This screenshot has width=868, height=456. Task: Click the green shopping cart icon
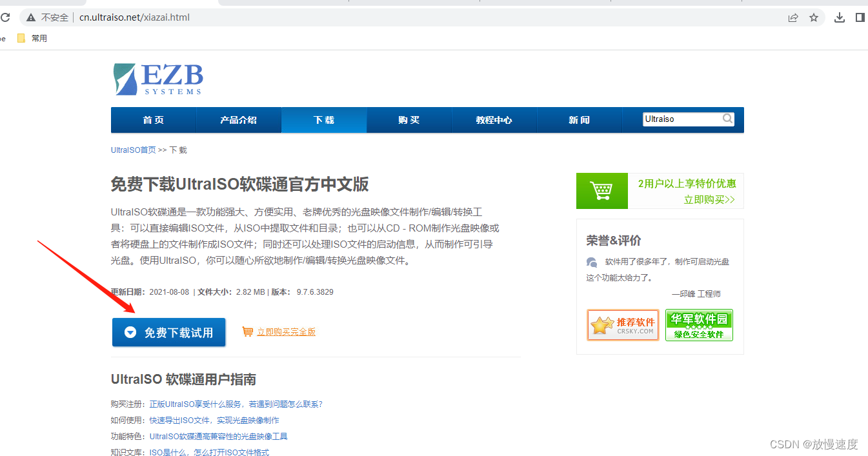click(x=601, y=191)
